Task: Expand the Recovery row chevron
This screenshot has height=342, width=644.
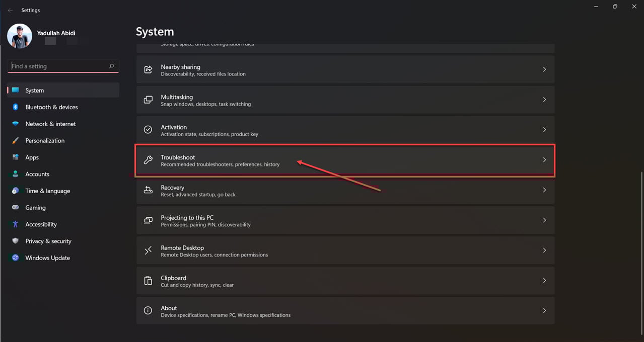Action: [544, 190]
